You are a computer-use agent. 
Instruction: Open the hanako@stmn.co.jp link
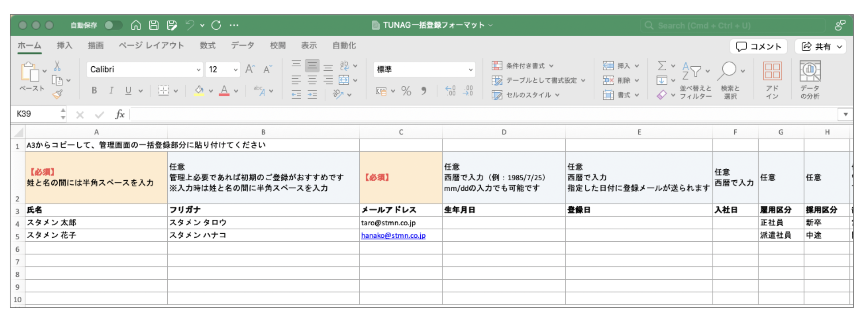(x=393, y=235)
